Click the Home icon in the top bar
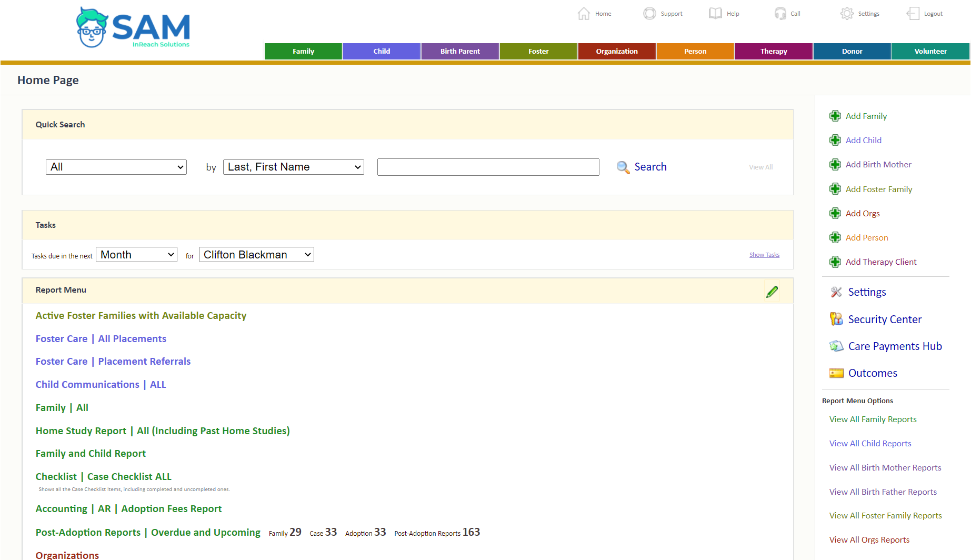 click(x=584, y=13)
